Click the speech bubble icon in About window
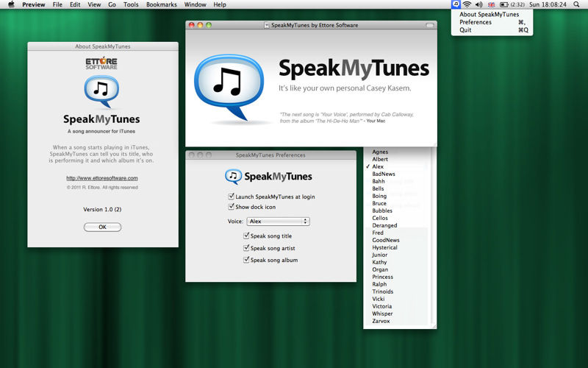588x368 pixels. [101, 91]
